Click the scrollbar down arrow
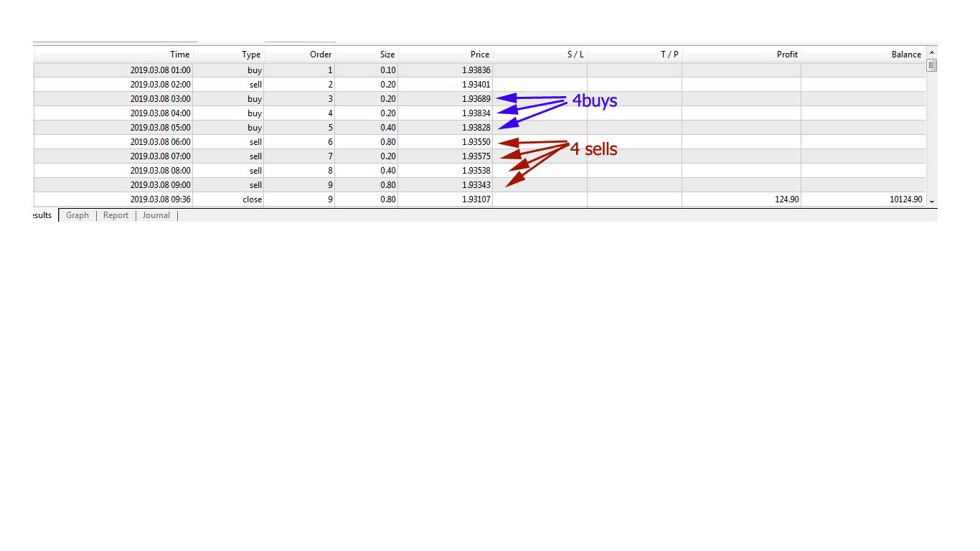Screen dimensions: 980x551 pyautogui.click(x=932, y=202)
